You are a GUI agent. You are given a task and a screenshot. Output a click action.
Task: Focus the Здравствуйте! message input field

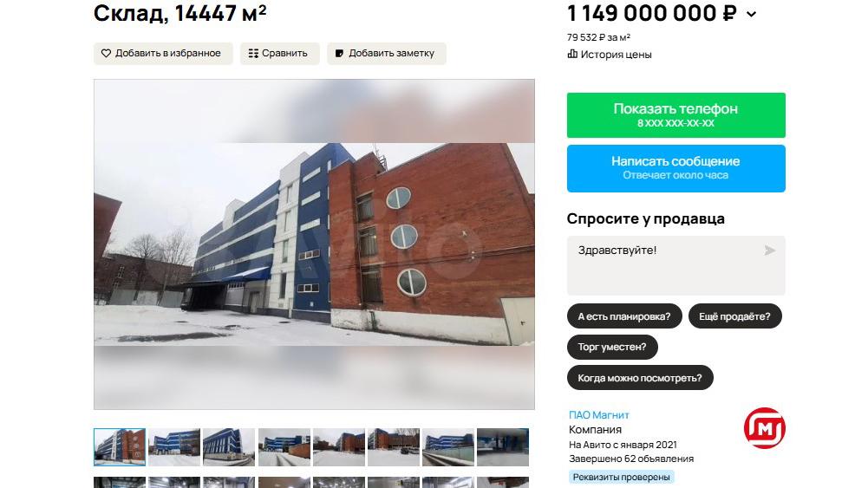pos(675,265)
